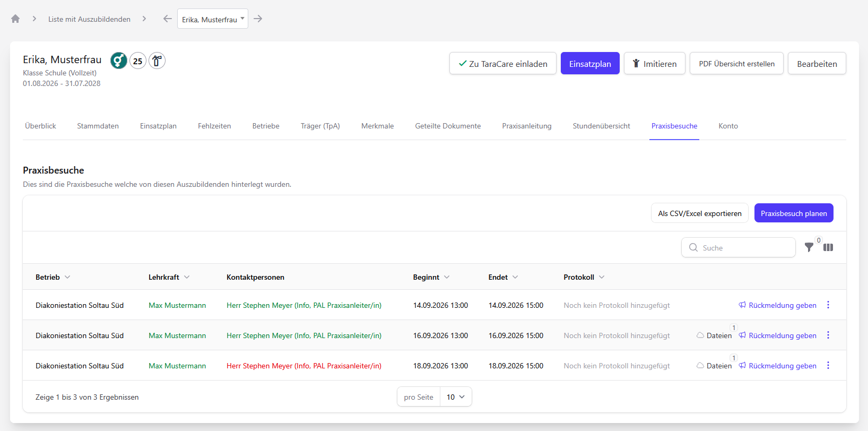Screen dimensions: 868x431
Task: Switch to the Konto tab
Action: (x=728, y=126)
